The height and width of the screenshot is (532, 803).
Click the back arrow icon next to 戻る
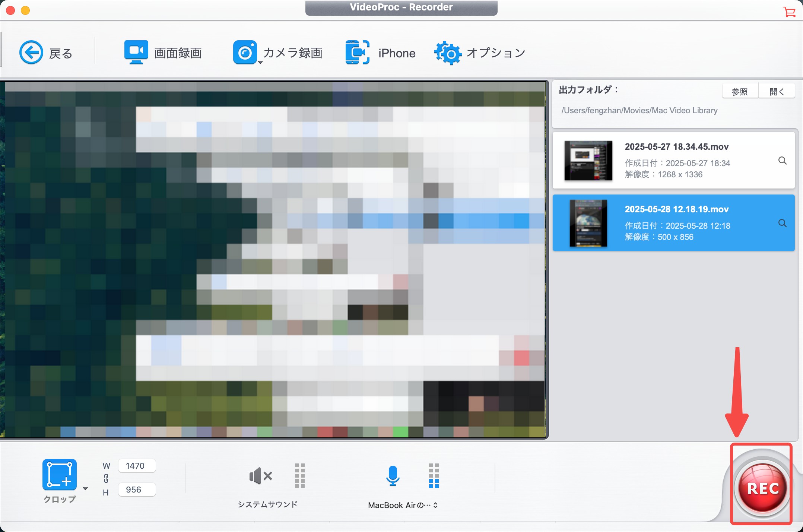pos(31,53)
